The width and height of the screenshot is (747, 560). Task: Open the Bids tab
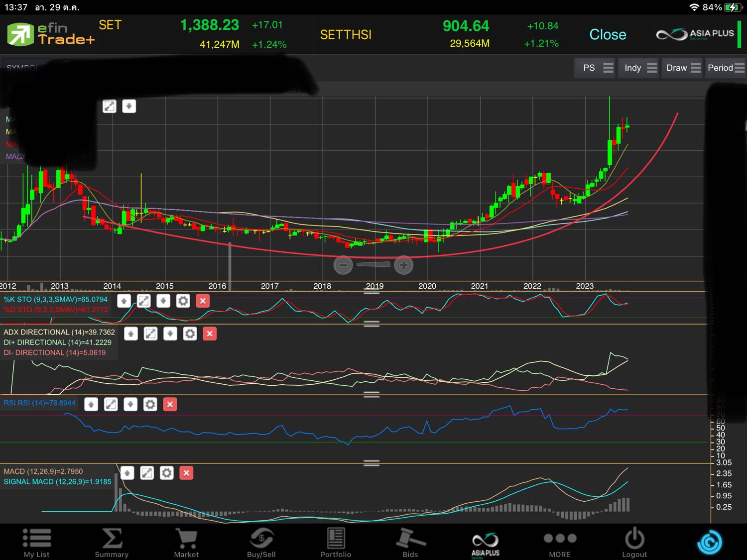point(410,543)
